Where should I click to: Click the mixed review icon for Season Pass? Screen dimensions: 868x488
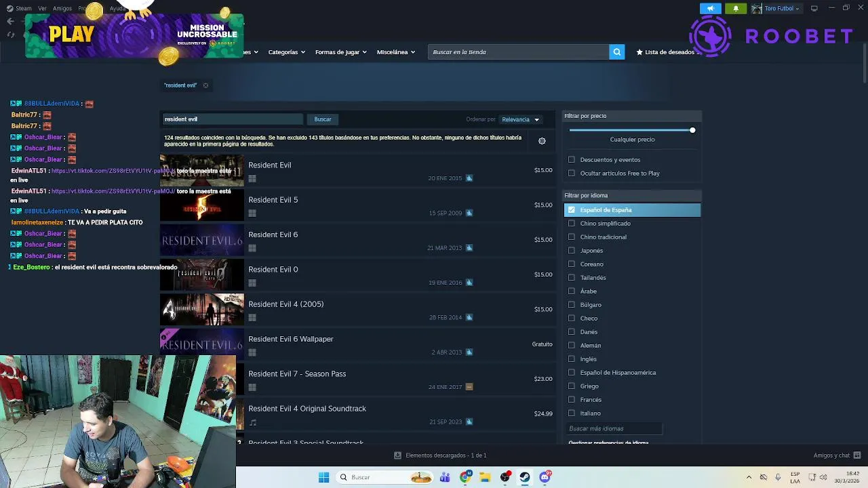pos(469,387)
